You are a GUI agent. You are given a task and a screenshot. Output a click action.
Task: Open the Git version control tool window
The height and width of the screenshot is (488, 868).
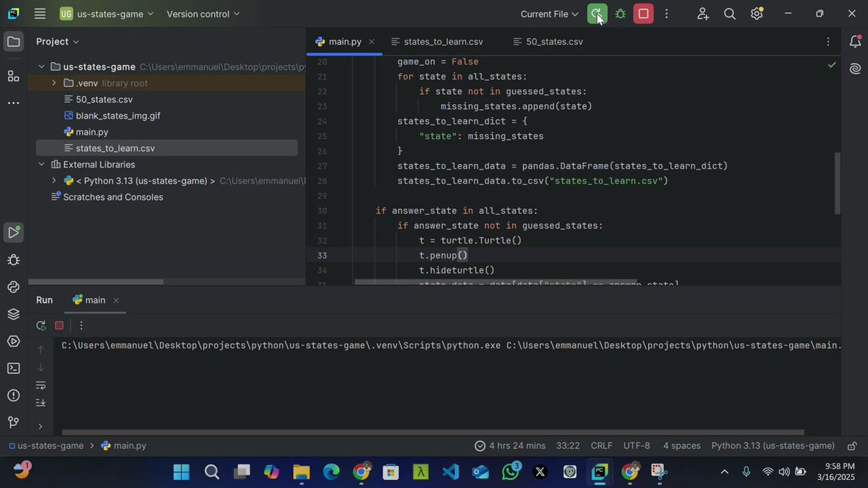pyautogui.click(x=13, y=422)
